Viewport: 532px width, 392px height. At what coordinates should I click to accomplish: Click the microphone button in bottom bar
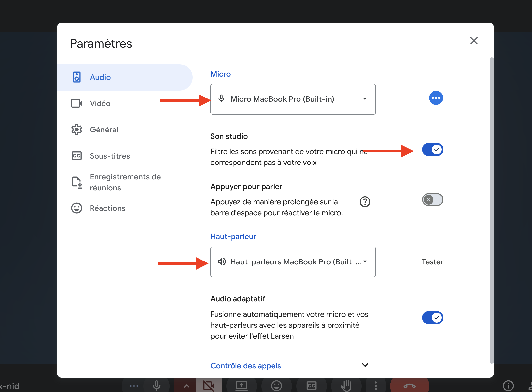[156, 385]
